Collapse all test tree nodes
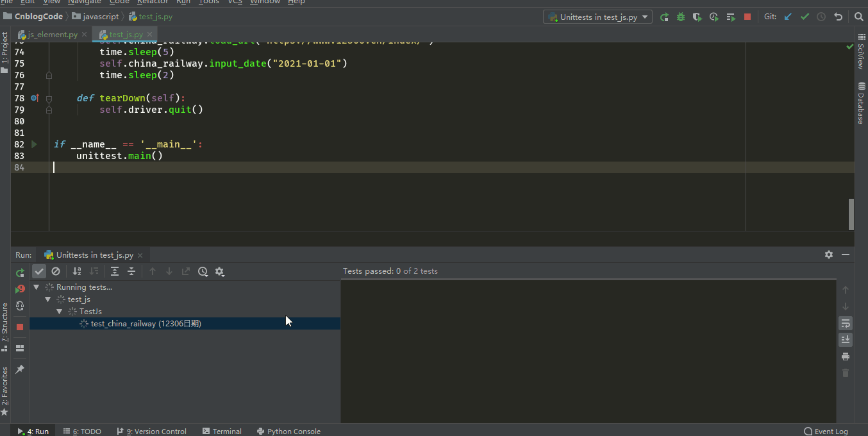Viewport: 868px width, 436px height. (131, 271)
